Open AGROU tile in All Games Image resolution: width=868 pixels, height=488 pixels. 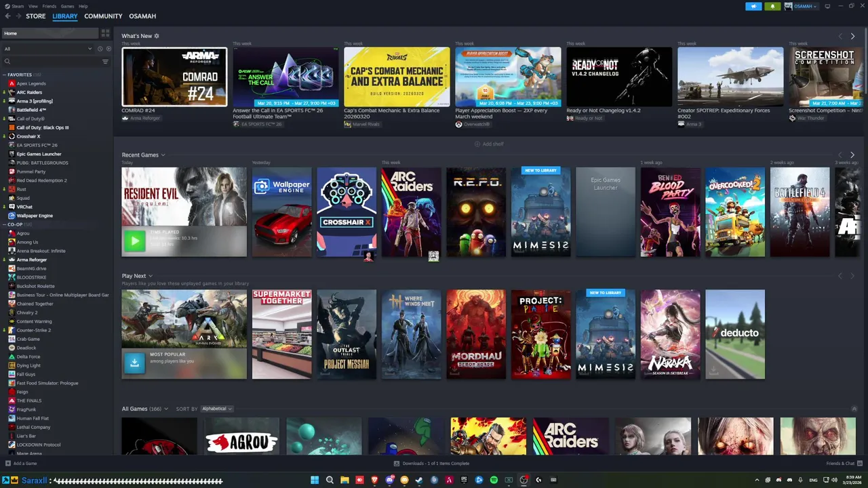coord(241,436)
